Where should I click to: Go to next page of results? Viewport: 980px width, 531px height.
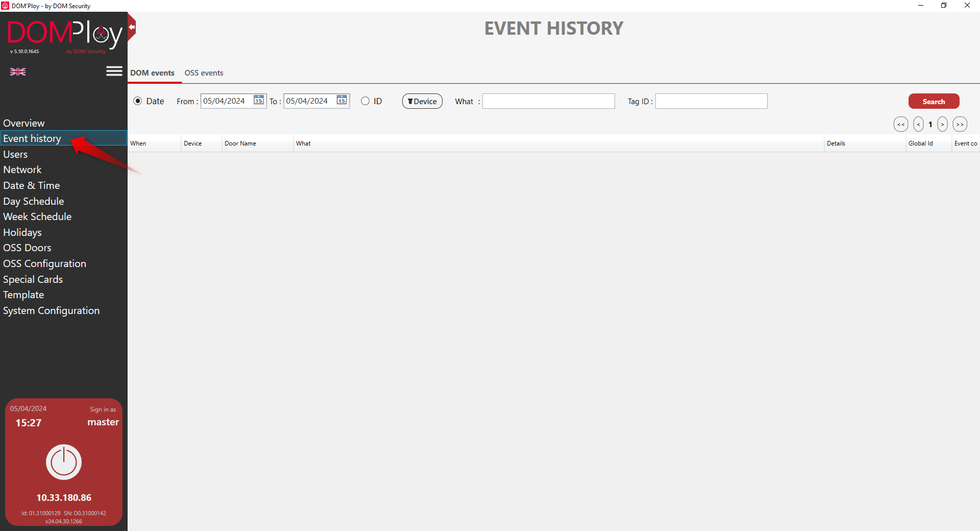(942, 124)
